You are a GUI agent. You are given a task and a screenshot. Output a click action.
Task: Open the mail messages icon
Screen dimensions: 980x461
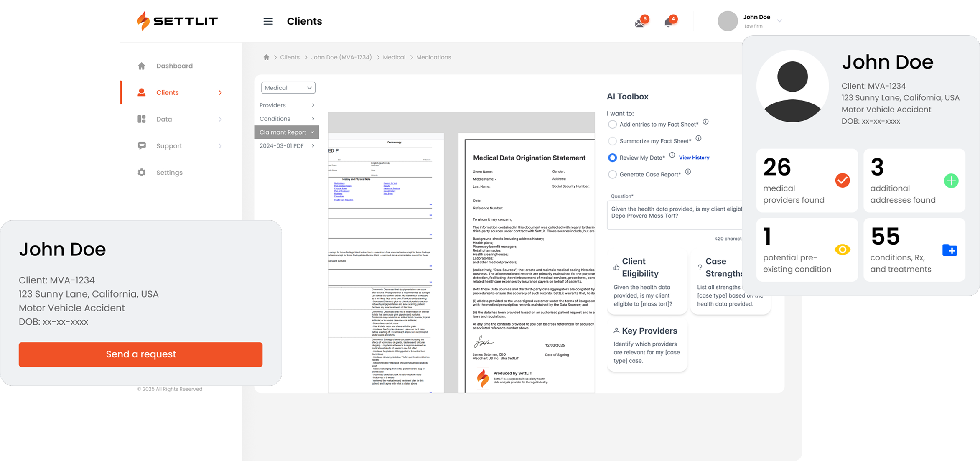[x=640, y=23]
